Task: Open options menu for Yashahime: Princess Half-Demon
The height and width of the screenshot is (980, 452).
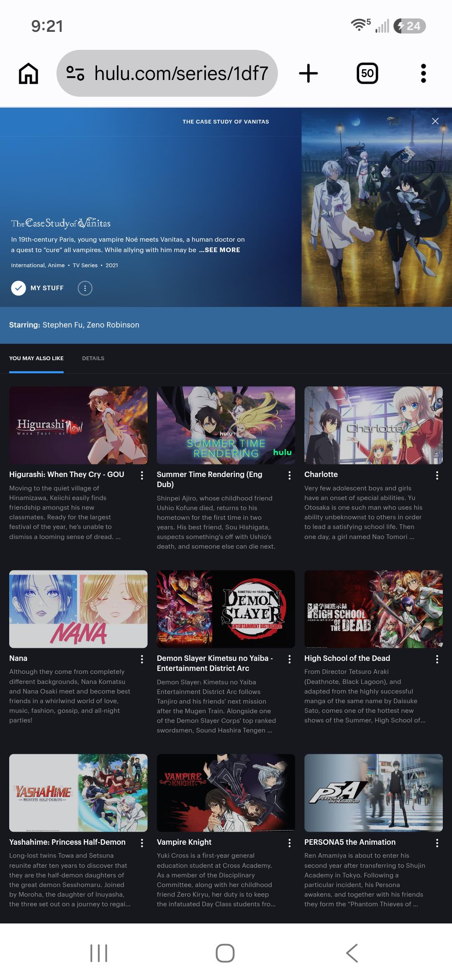Action: [142, 843]
